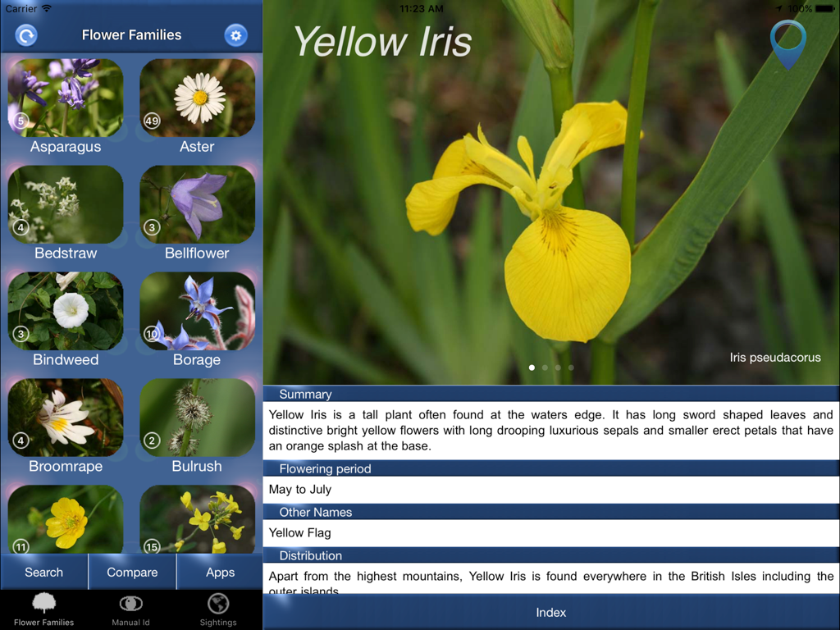Tap the 11:23 AM clock
The image size is (840, 630).
tap(421, 8)
